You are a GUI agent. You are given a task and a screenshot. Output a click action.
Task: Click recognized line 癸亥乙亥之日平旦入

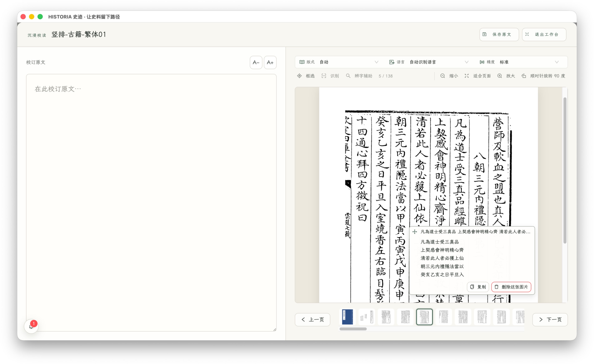442,274
